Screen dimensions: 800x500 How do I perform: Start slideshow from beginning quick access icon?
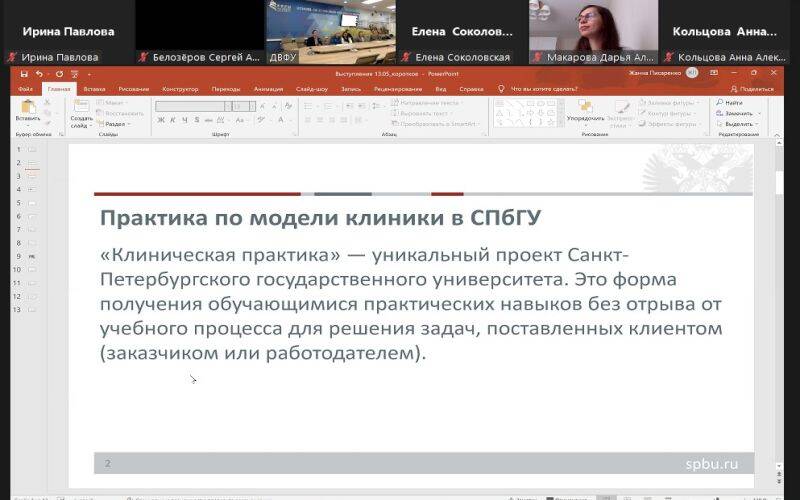point(74,74)
